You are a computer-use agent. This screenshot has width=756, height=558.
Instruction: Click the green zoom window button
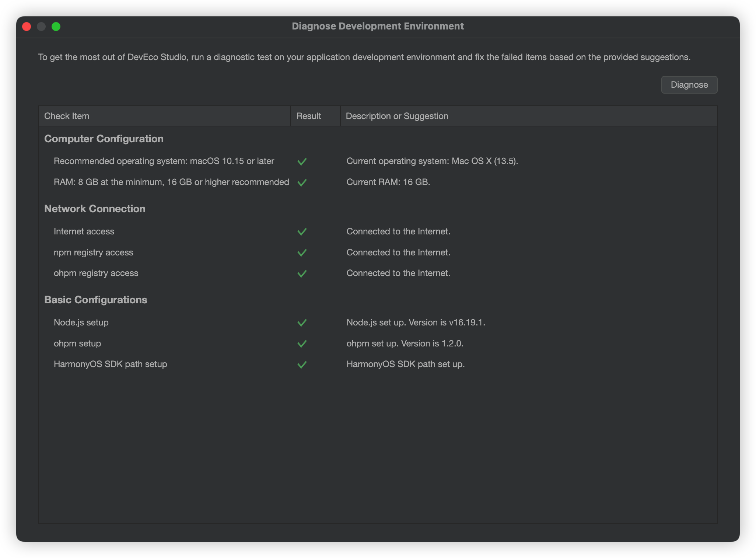(x=56, y=27)
